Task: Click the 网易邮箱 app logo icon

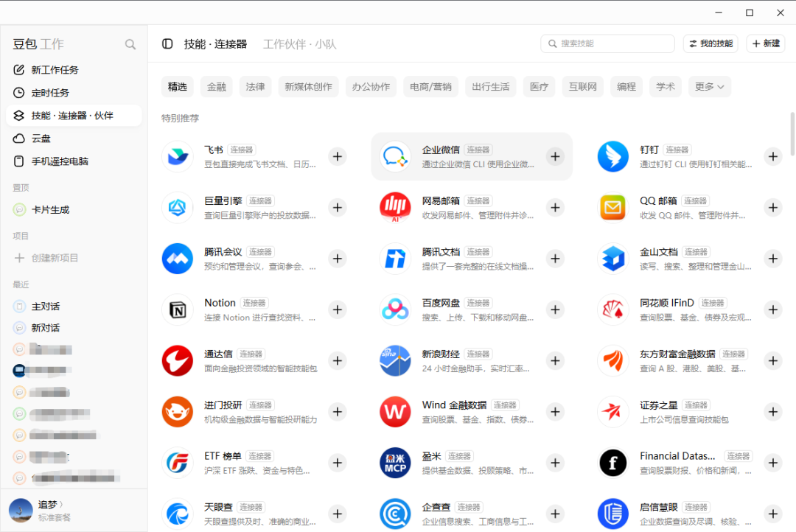Action: (395, 208)
